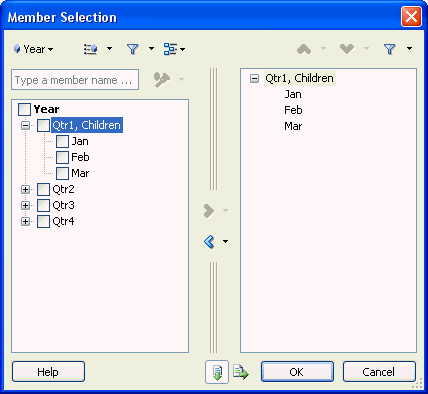Click the Add (right arrow) icon
The height and width of the screenshot is (394, 428).
(209, 211)
